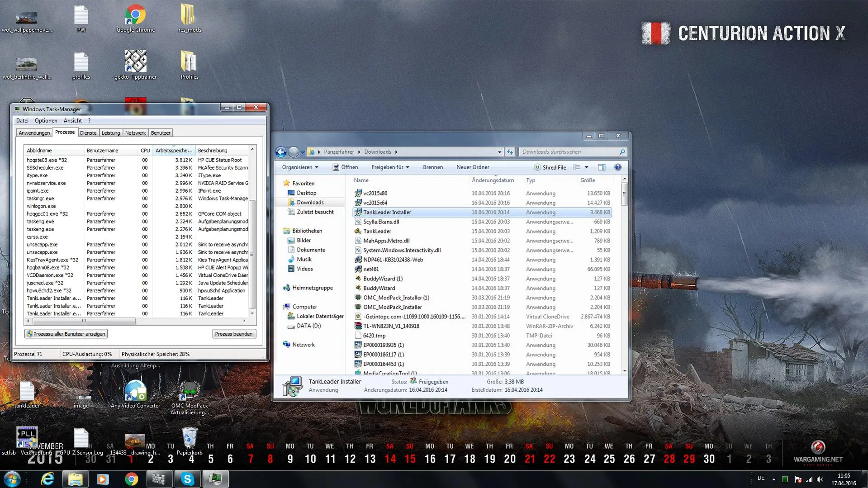Click the search magnifier in Downloads search
The height and width of the screenshot is (488, 868).
point(622,152)
